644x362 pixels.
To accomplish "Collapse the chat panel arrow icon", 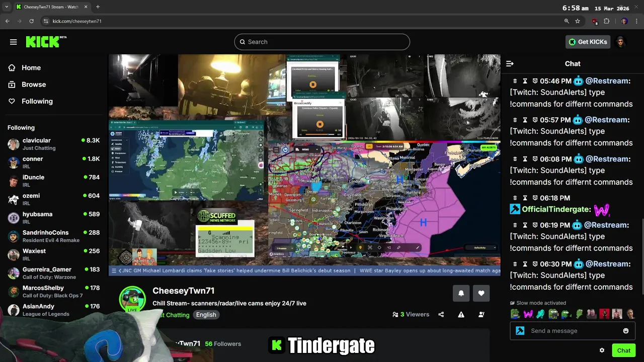I will click(510, 63).
